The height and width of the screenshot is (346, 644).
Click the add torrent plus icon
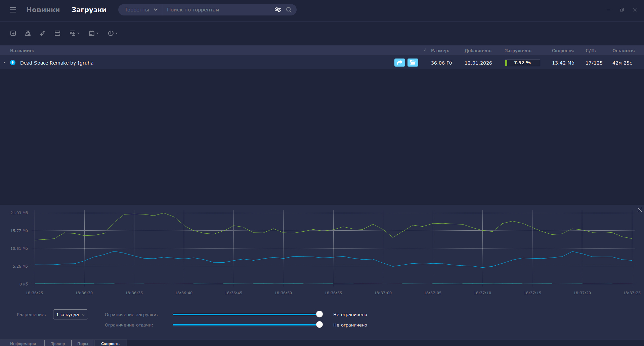coord(13,33)
